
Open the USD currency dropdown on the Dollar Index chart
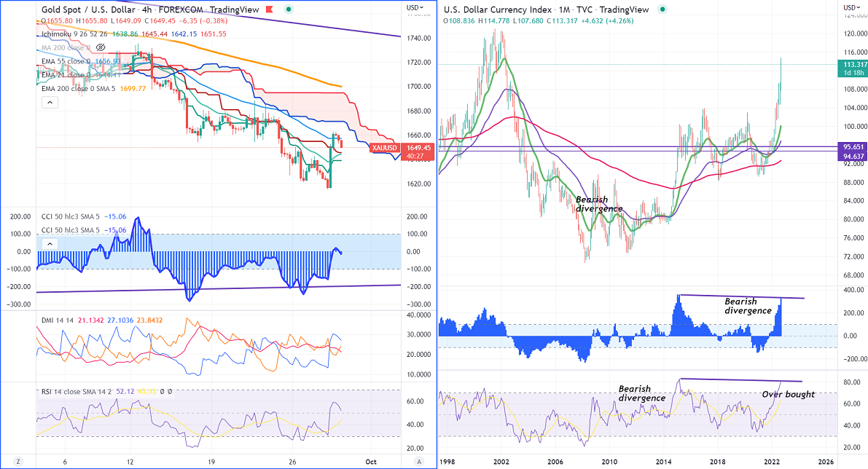click(851, 8)
